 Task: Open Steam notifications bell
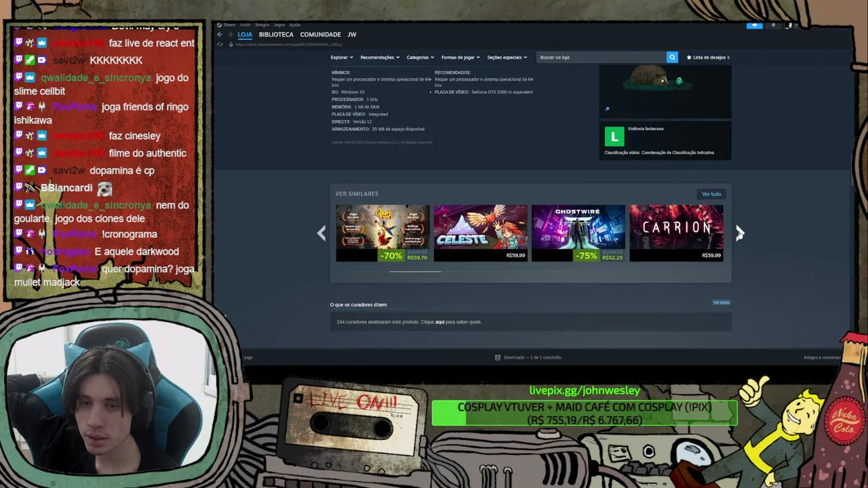click(x=773, y=26)
